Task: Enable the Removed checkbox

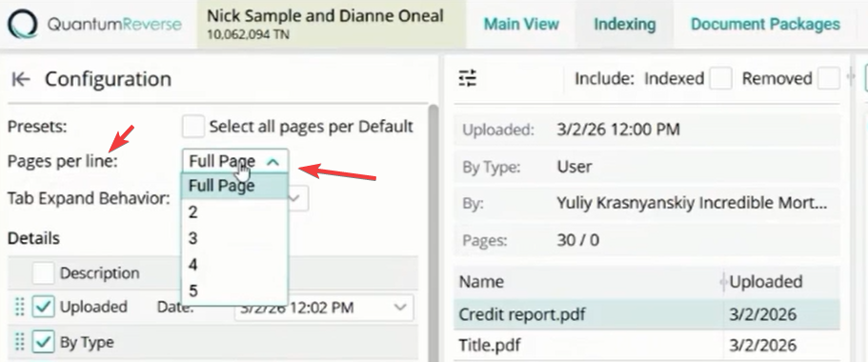Action: point(829,79)
